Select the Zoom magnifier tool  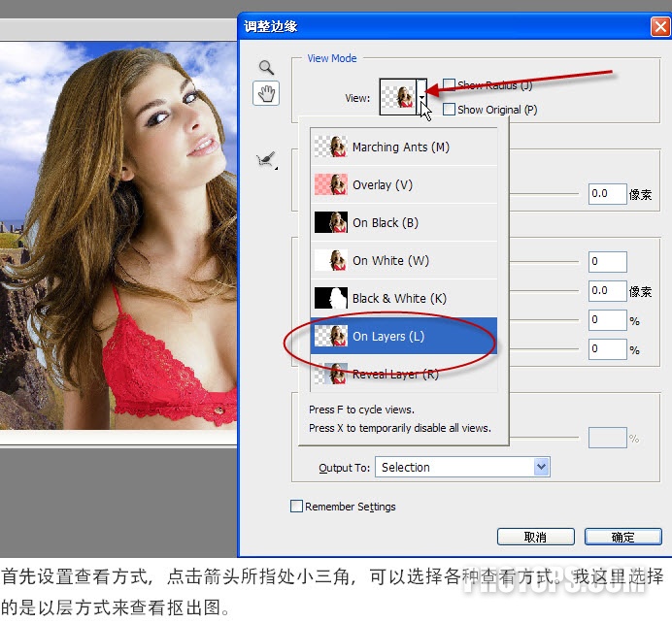pos(266,67)
